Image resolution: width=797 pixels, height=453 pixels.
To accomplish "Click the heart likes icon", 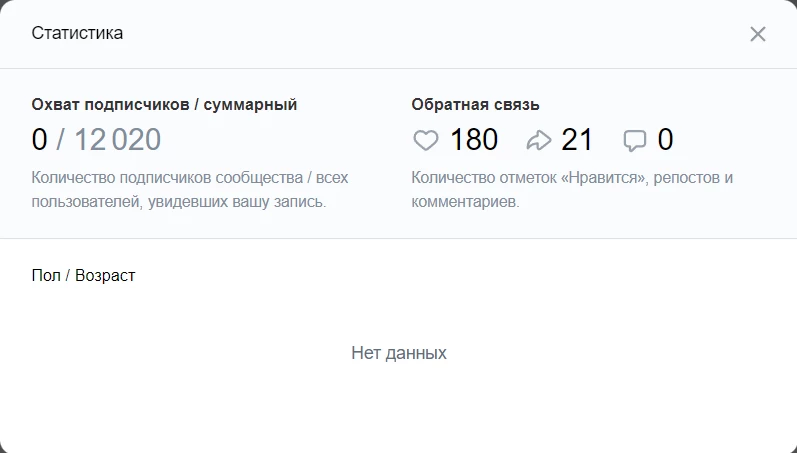I will click(x=425, y=140).
